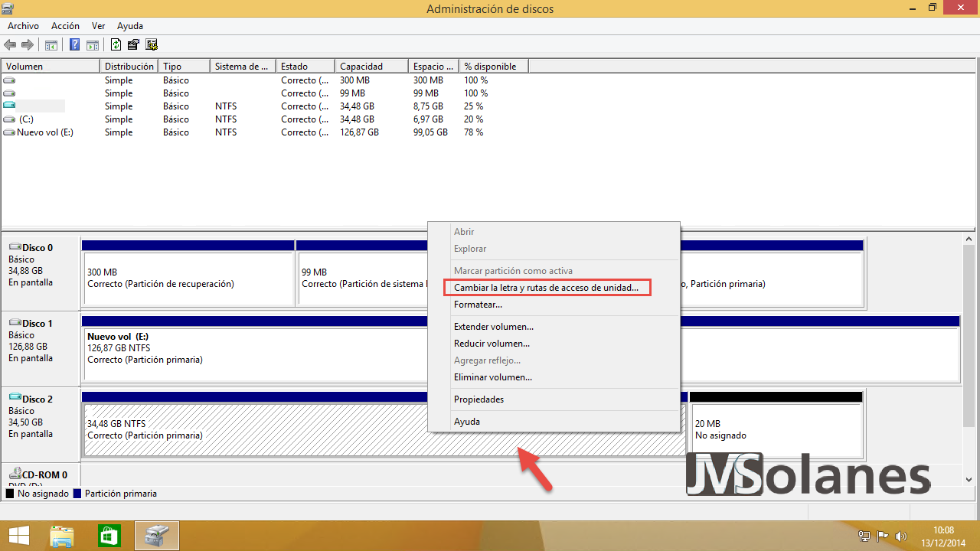Click the application icon in the title bar

[9, 8]
